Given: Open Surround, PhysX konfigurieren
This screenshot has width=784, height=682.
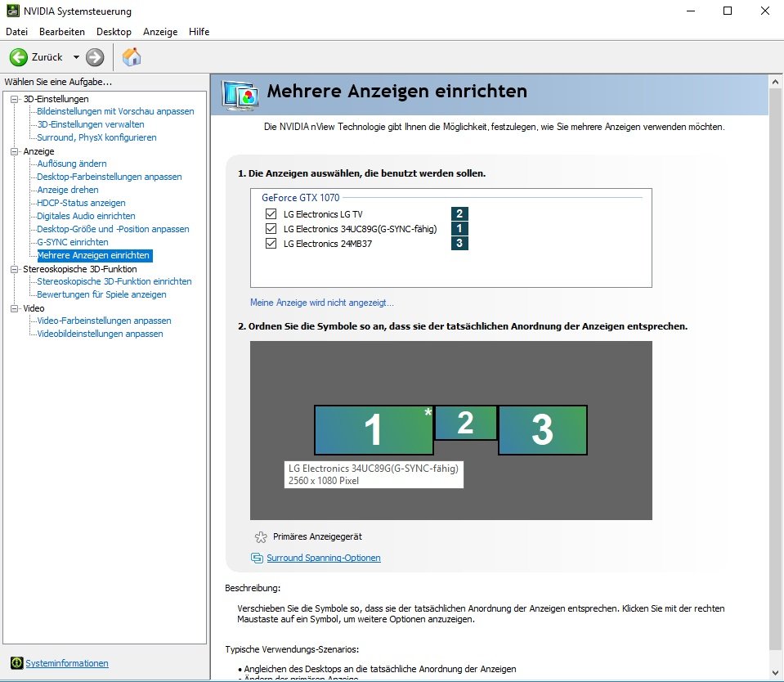Looking at the screenshot, I should tap(96, 137).
